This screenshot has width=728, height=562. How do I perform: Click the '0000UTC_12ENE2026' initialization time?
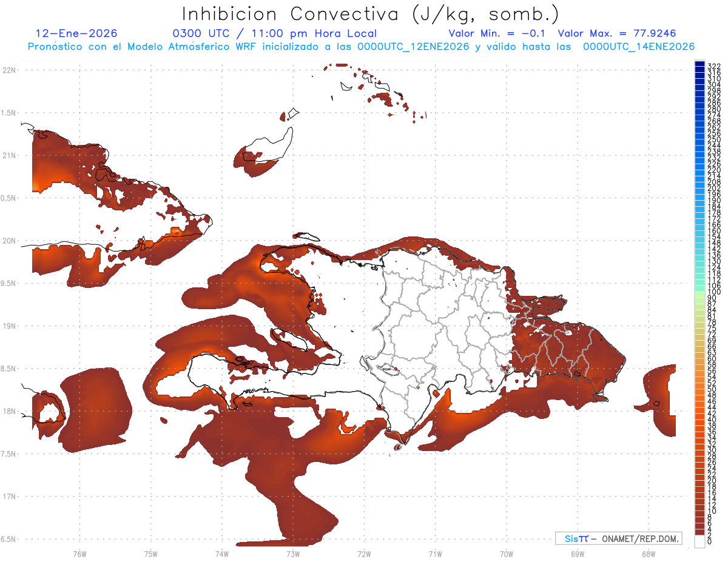click(x=413, y=47)
